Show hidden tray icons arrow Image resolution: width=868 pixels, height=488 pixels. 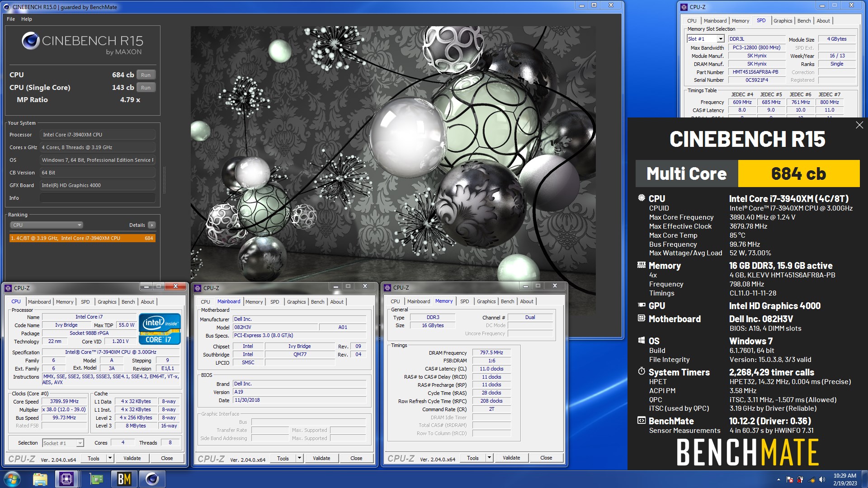778,479
